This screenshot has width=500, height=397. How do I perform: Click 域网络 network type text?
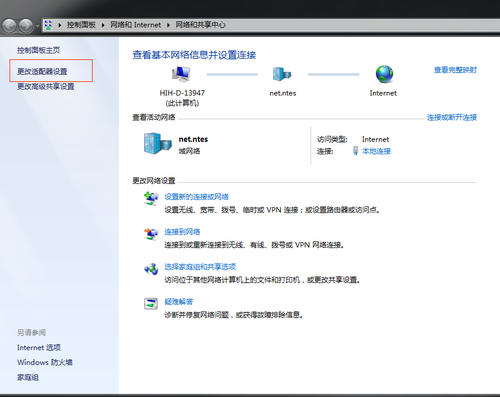tap(189, 151)
